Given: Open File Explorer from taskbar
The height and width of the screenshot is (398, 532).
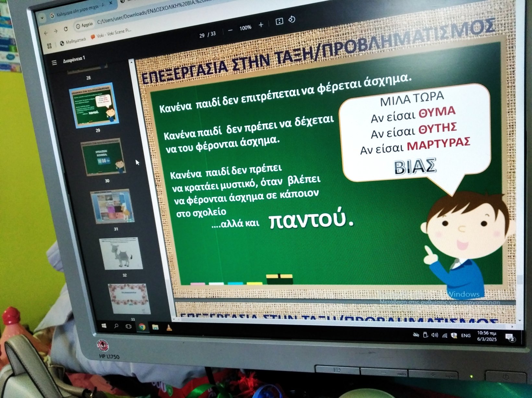Looking at the screenshot, I should 155,327.
